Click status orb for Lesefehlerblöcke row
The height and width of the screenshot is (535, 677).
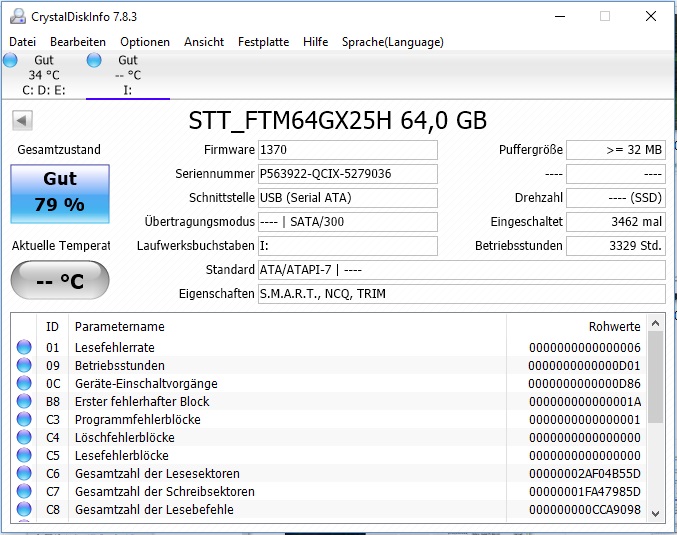coord(24,455)
